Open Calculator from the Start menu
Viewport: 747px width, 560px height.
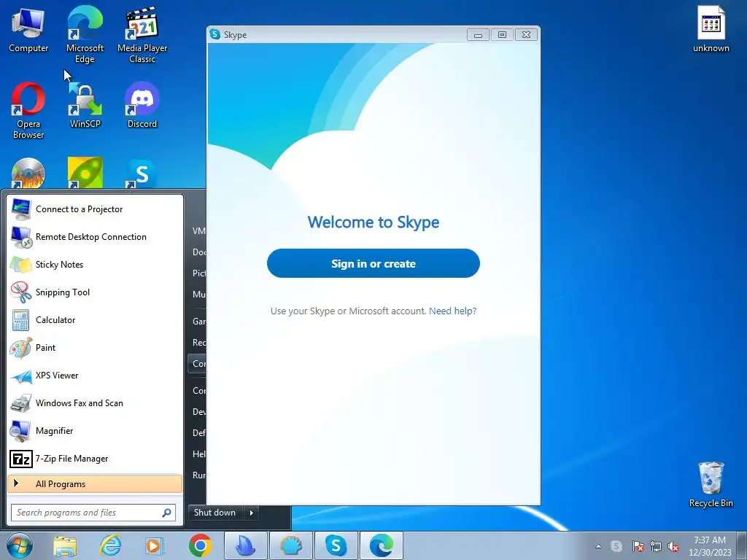[95, 320]
